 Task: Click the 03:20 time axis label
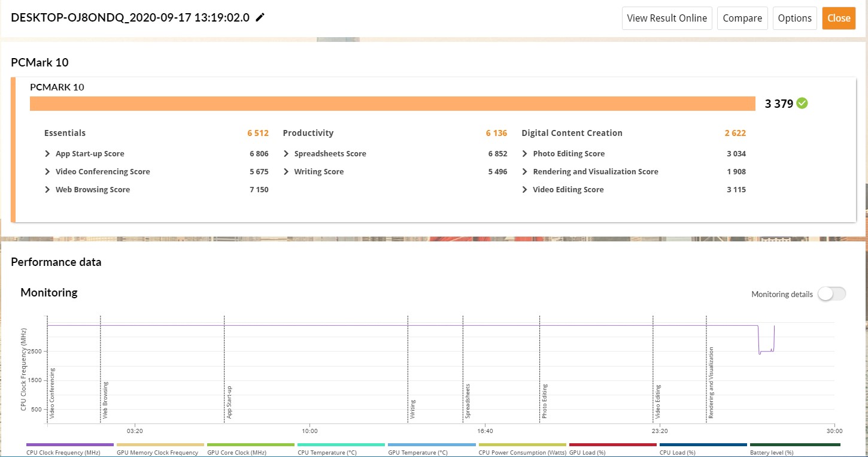tap(135, 431)
